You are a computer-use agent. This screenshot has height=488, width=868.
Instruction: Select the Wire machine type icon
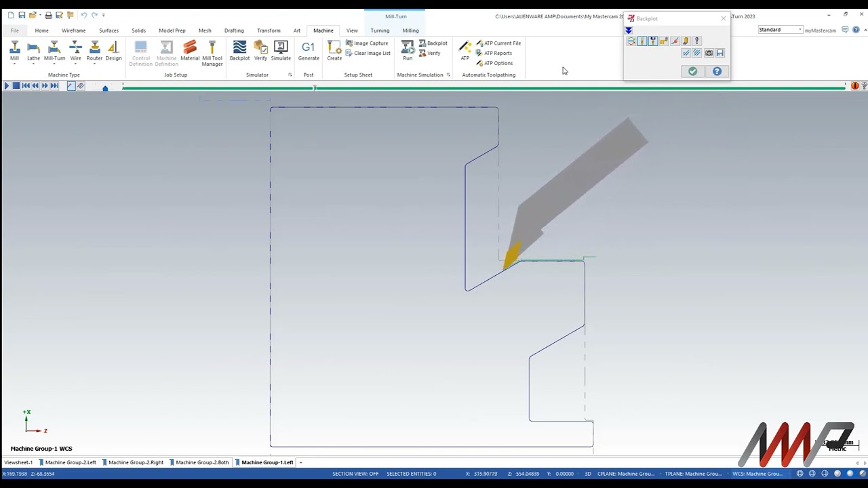[75, 47]
